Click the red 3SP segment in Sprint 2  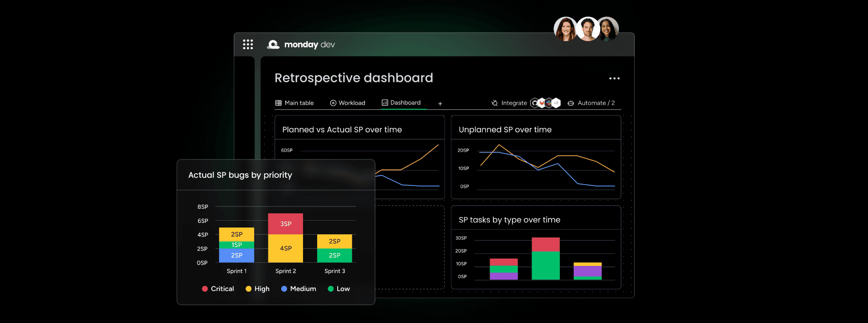[286, 224]
